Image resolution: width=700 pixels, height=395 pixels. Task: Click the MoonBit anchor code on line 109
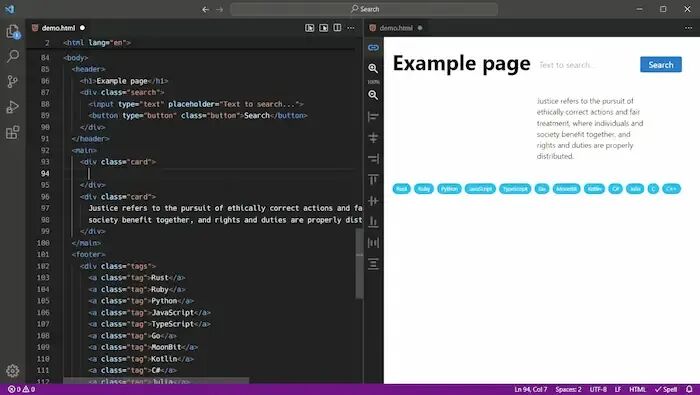pos(143,347)
